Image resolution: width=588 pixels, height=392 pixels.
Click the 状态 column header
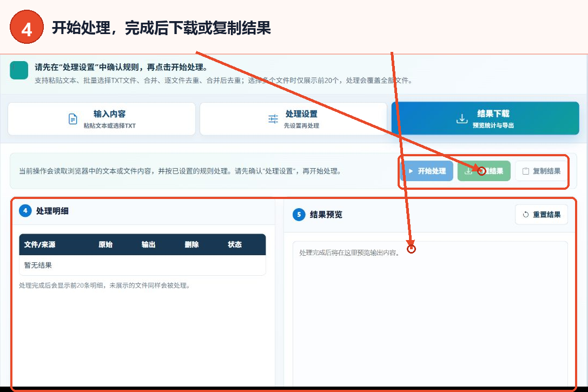[235, 244]
